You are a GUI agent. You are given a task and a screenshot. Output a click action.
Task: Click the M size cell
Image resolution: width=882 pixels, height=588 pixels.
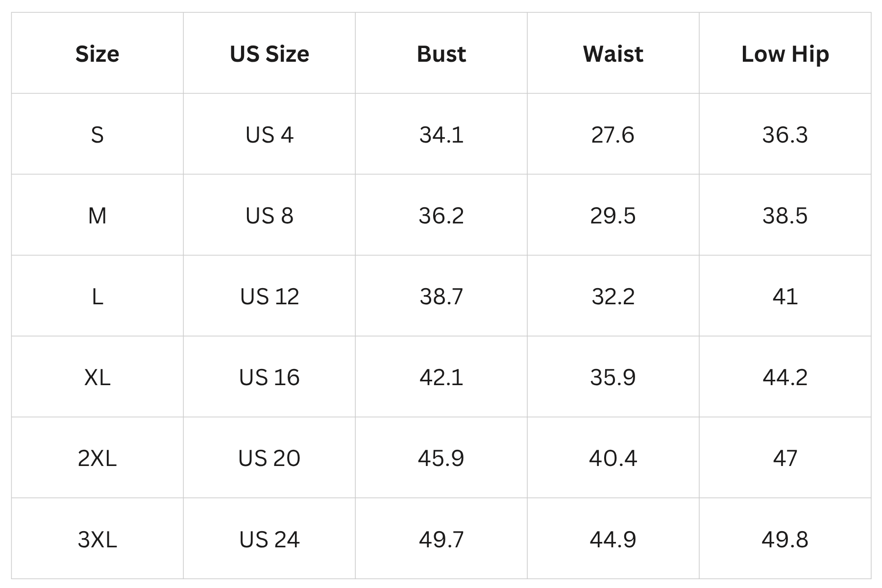coord(97,216)
